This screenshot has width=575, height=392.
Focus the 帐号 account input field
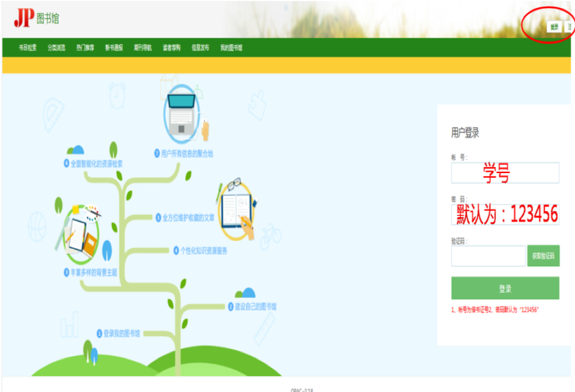click(x=505, y=173)
